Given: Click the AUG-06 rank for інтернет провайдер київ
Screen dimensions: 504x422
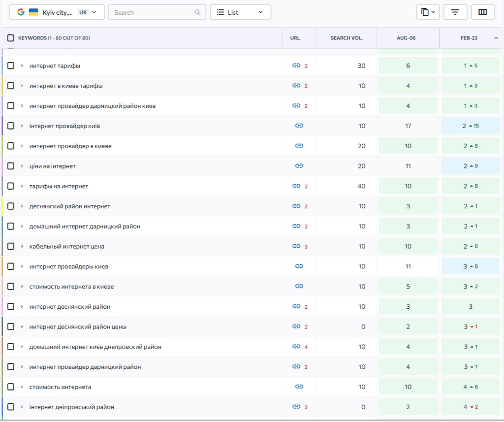Looking at the screenshot, I should (408, 126).
